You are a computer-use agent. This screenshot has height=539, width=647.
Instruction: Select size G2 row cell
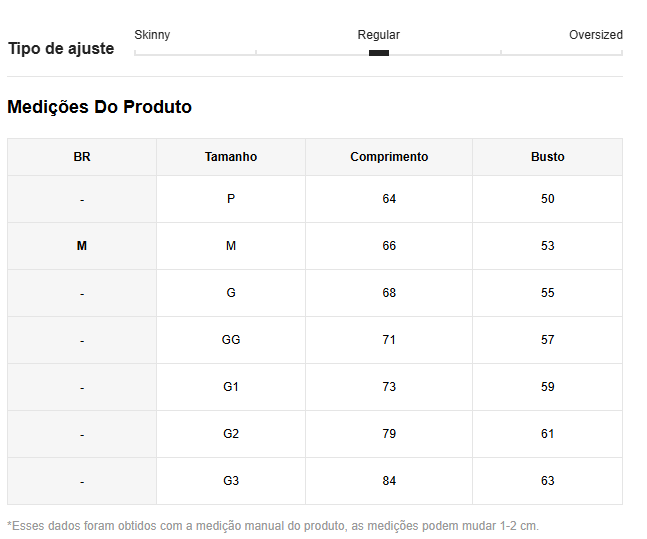(x=231, y=434)
